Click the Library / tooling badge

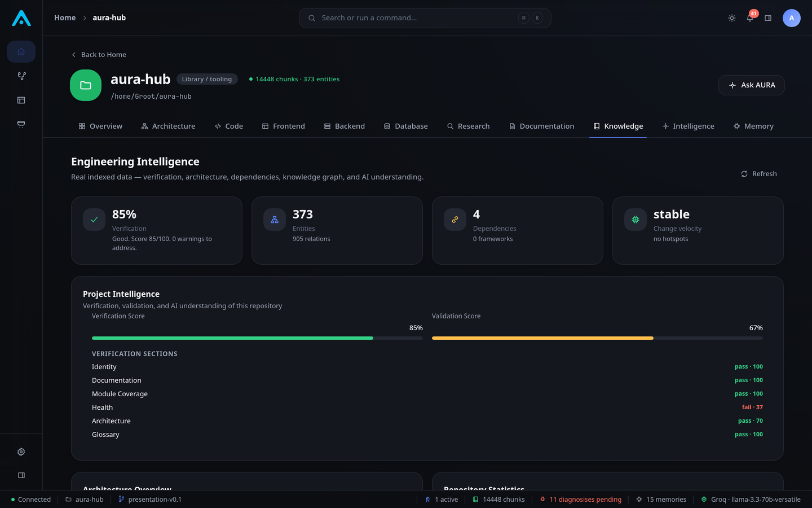click(x=207, y=79)
